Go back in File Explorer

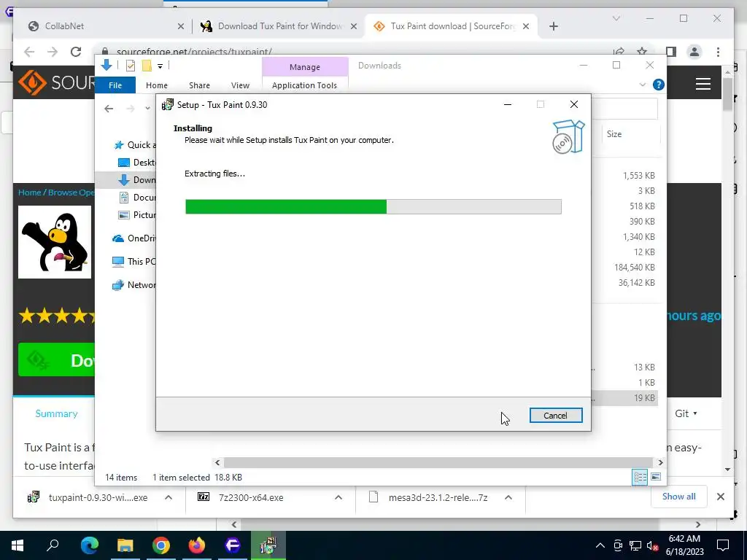109,109
